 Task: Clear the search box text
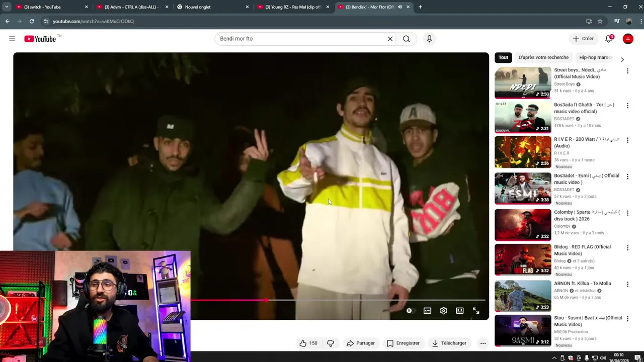(390, 39)
